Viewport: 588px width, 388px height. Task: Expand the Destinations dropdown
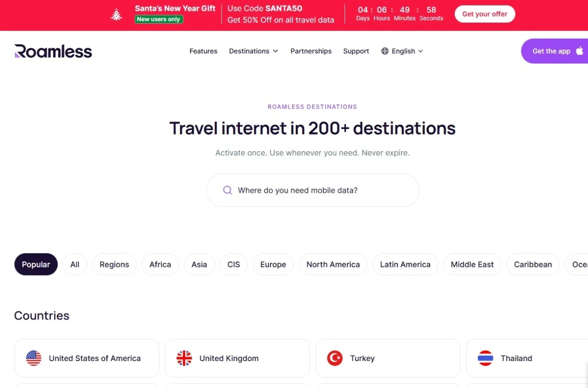(x=253, y=51)
